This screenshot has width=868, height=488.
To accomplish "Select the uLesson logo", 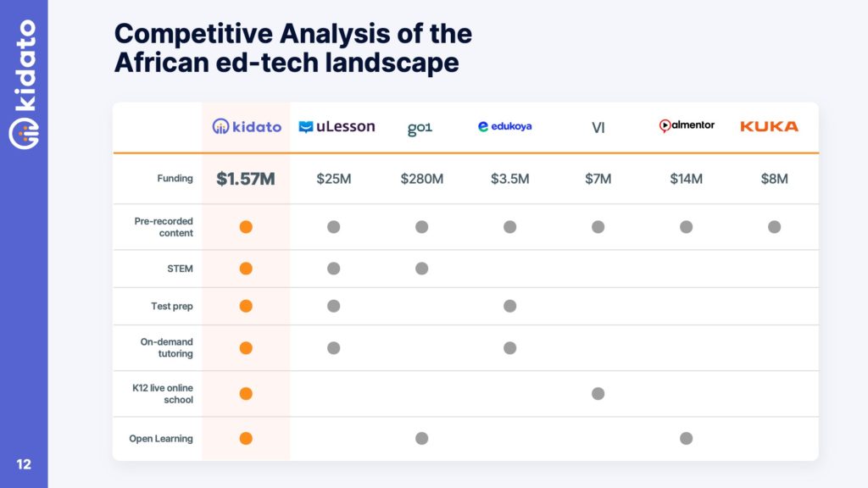I will pyautogui.click(x=337, y=127).
